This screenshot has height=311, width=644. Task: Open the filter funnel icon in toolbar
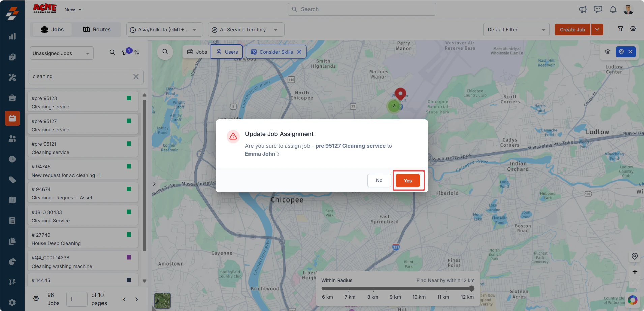tap(620, 29)
